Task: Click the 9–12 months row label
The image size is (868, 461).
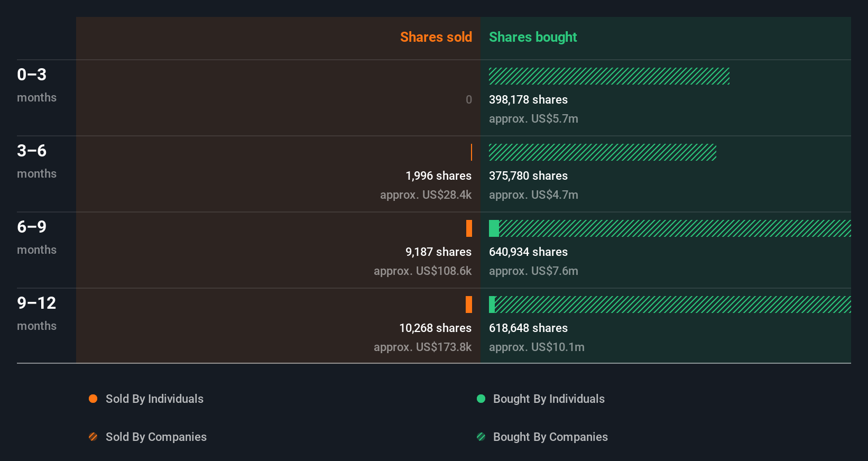Action: pos(36,314)
